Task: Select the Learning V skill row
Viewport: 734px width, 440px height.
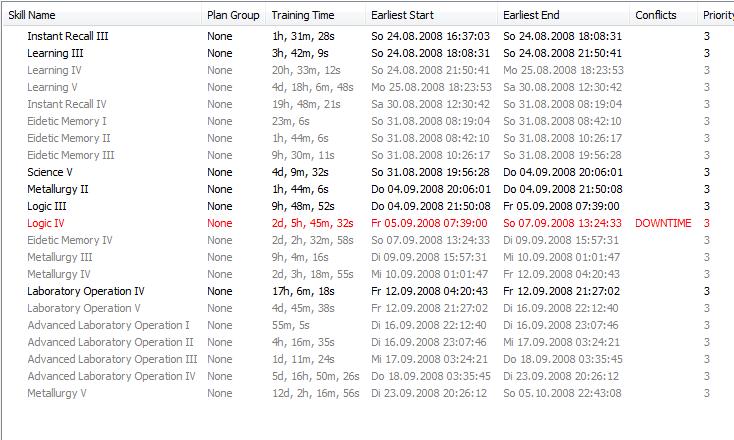Action: pos(54,87)
